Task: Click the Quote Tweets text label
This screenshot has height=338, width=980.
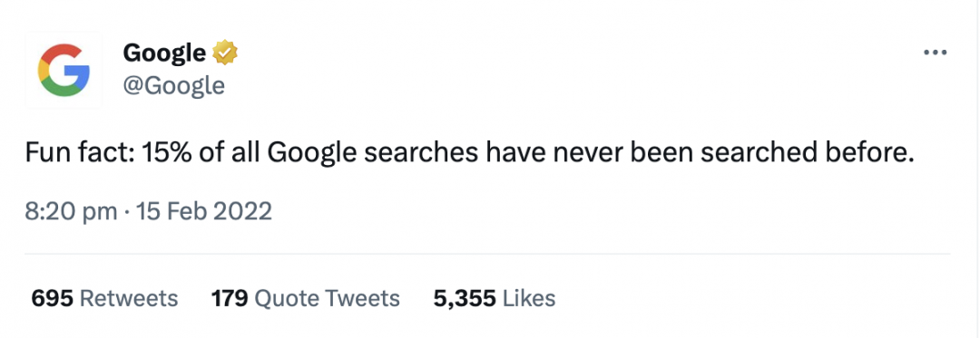Action: (x=328, y=299)
